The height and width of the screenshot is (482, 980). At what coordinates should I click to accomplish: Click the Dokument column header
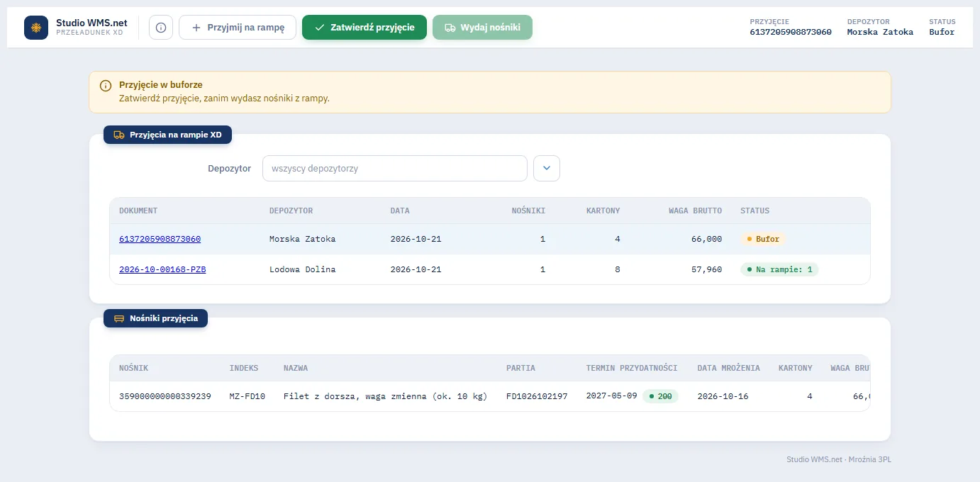138,211
